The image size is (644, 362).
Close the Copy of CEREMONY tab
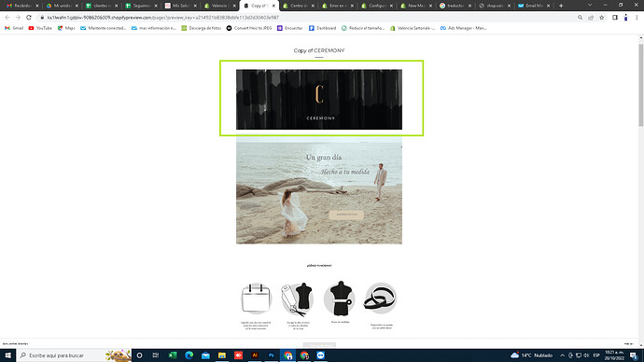(x=273, y=6)
